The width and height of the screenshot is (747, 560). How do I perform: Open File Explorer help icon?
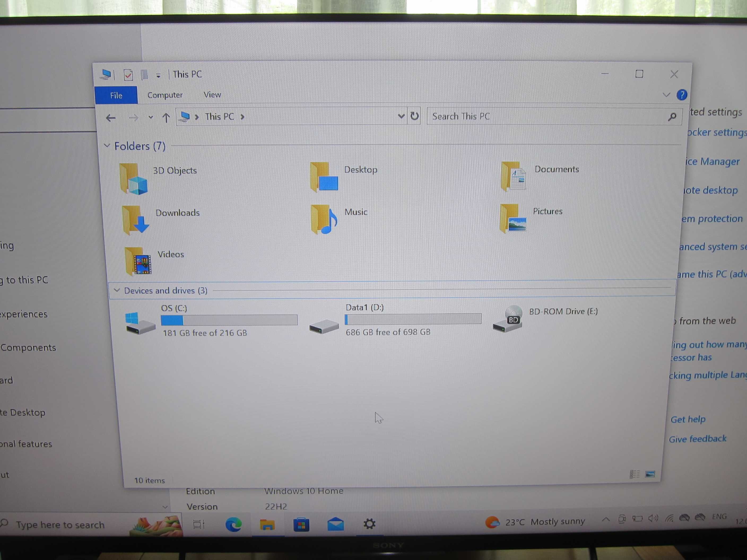point(682,95)
